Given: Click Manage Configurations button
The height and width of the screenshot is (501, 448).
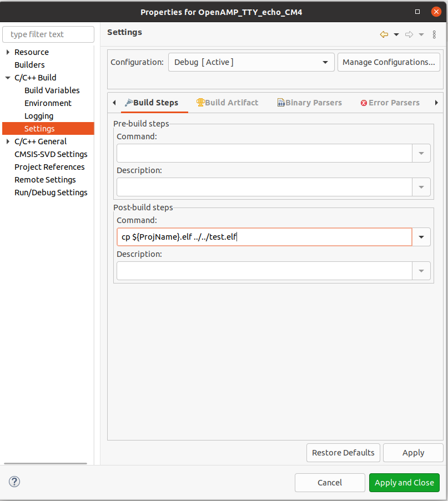Looking at the screenshot, I should pos(389,62).
